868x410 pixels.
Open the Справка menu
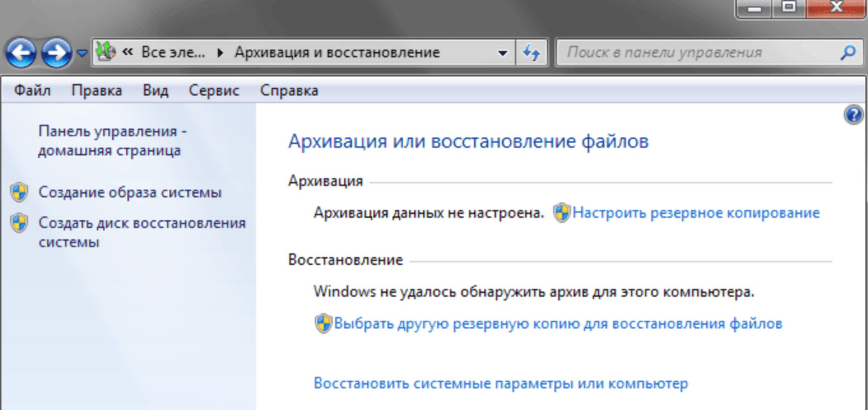click(289, 90)
